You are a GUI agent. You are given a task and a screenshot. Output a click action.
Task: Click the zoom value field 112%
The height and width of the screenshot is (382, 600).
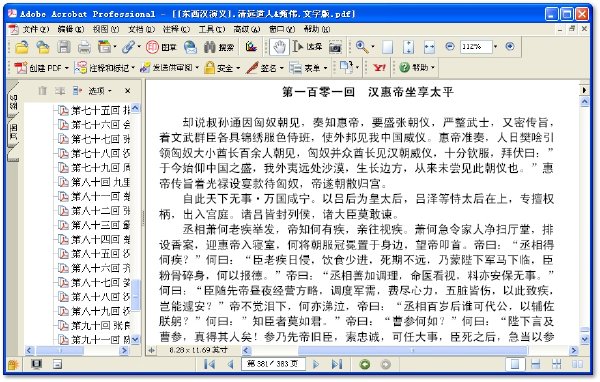click(476, 47)
